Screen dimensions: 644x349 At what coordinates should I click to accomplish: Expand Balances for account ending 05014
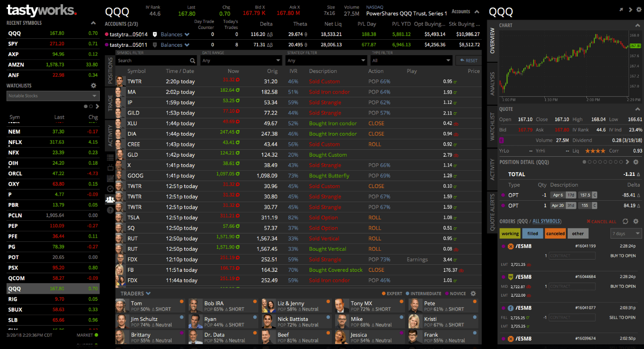175,34
